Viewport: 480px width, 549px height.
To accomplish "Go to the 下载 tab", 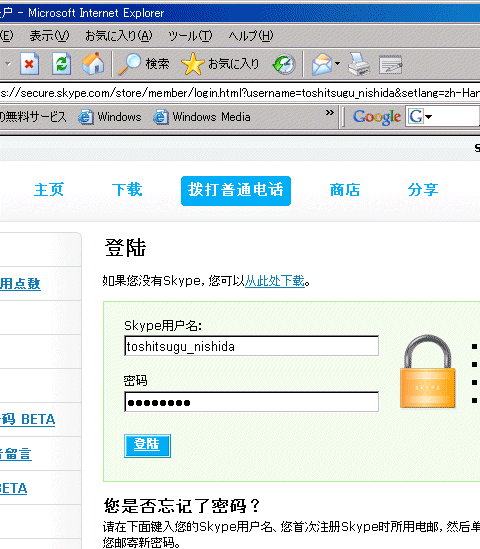I will 127,190.
